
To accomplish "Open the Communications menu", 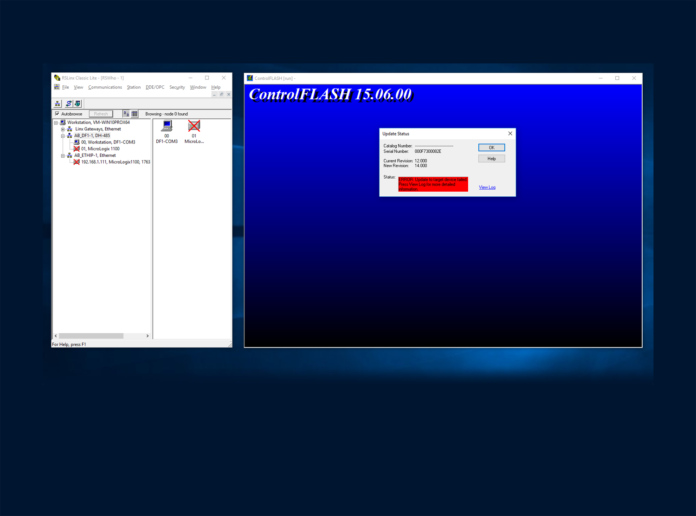I will click(x=104, y=87).
